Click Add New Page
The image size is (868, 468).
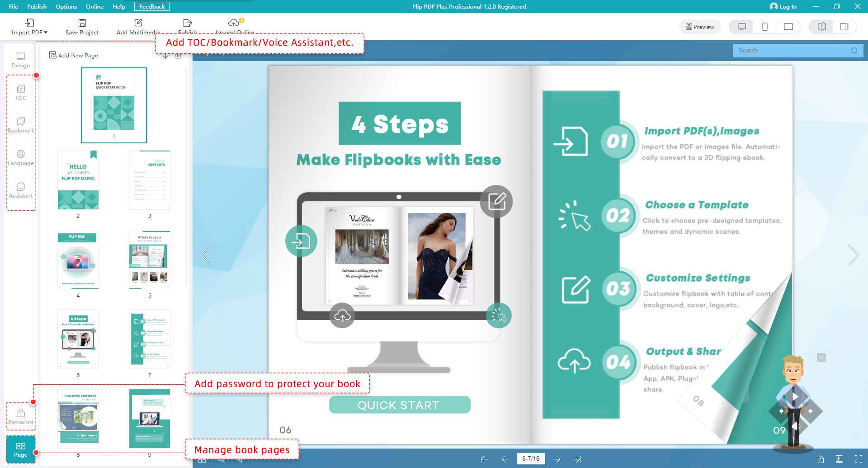(73, 55)
